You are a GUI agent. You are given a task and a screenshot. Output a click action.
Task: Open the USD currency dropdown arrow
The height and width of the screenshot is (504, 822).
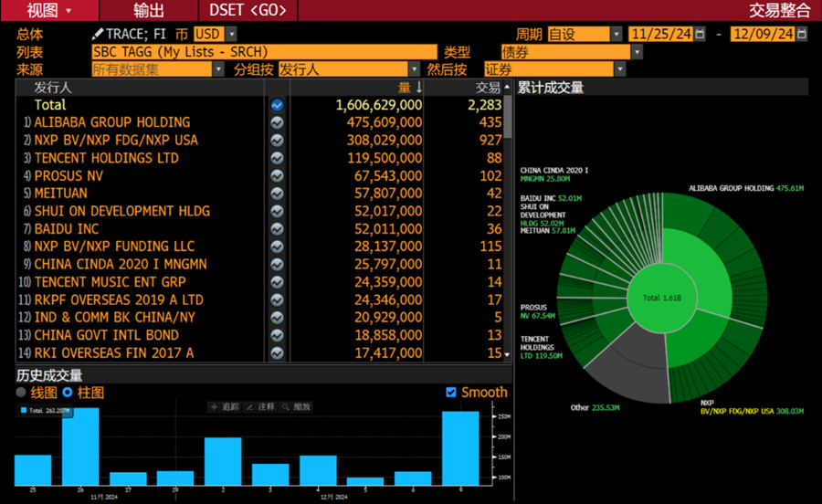tap(231, 34)
